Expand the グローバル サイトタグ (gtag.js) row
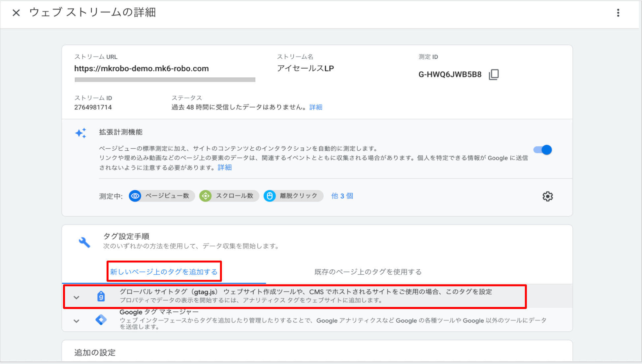The height and width of the screenshot is (364, 642). click(x=77, y=297)
